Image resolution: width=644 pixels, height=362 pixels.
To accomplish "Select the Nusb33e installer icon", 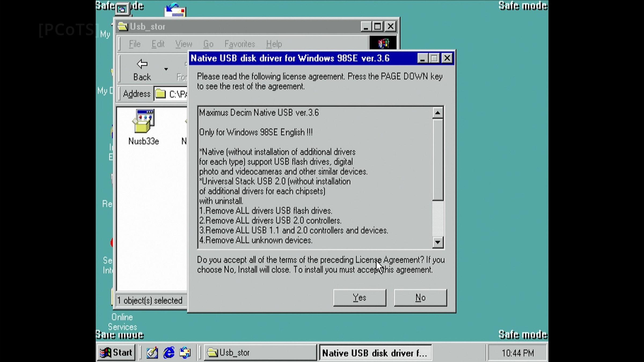I will click(x=144, y=127).
